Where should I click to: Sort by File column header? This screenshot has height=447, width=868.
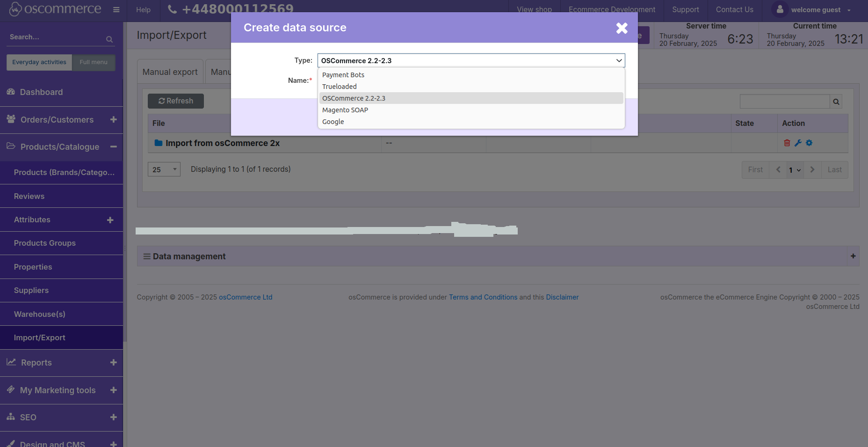159,123
